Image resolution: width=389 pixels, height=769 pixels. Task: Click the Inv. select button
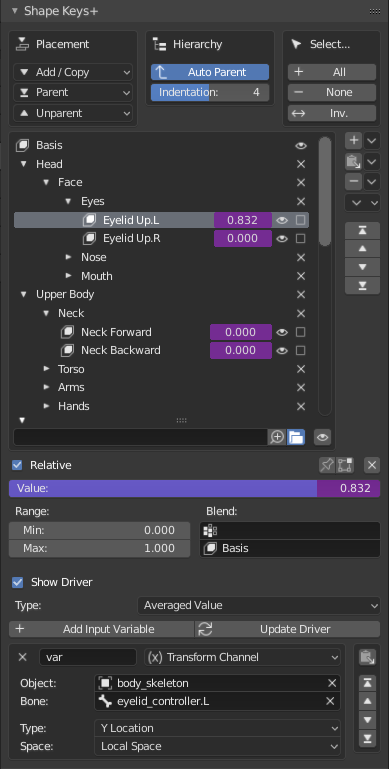pos(332,113)
